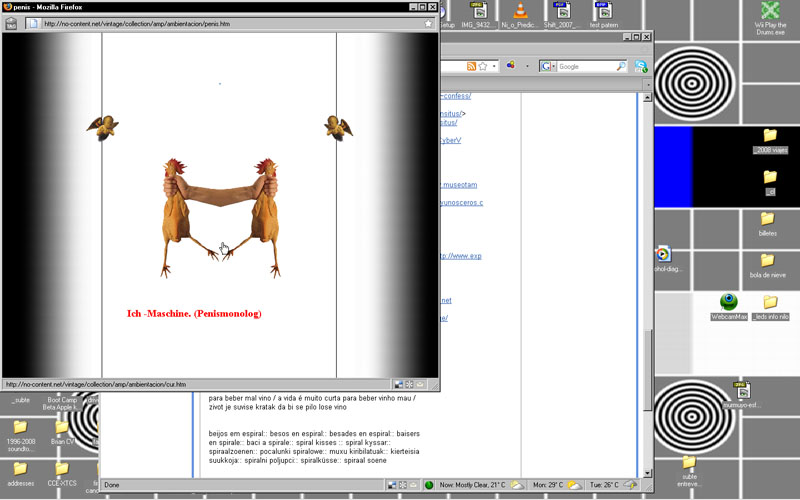Click the Google search magnifier icon

pos(621,66)
